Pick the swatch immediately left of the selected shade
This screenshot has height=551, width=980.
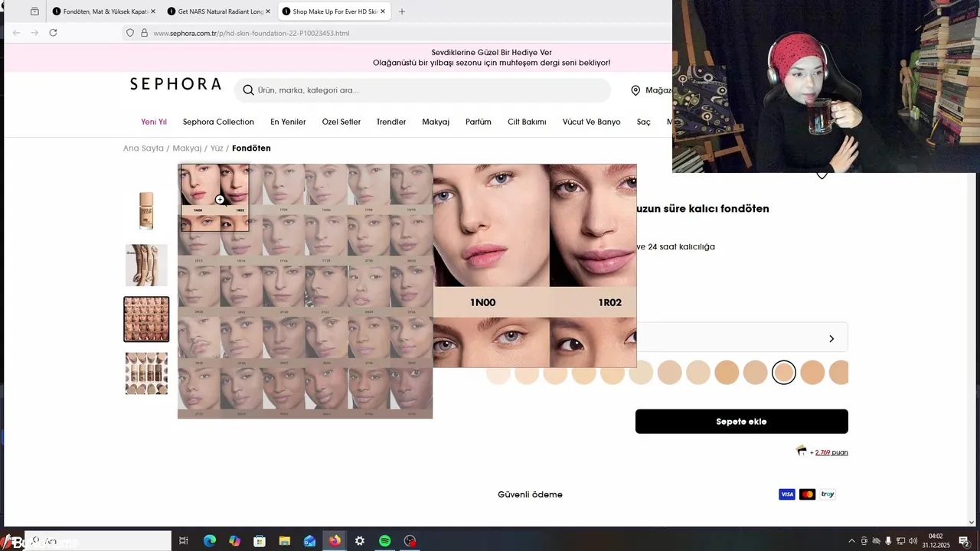pos(755,373)
